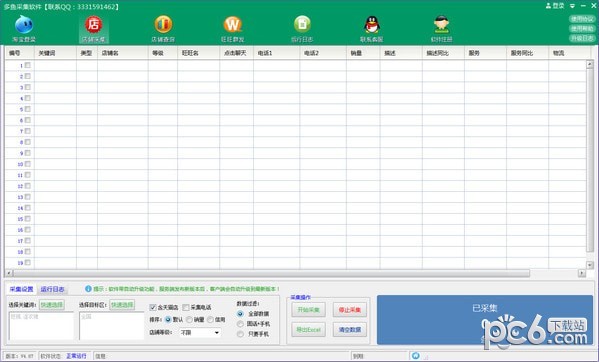This screenshot has width=599, height=362.
Task: Click 快速选择 next to 选择关键词
Action: pyautogui.click(x=52, y=305)
